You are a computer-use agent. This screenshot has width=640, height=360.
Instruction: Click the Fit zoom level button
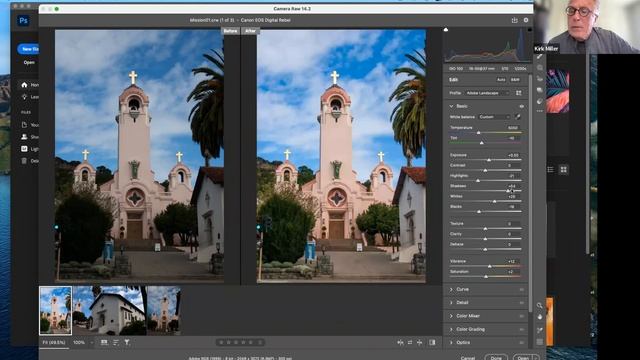pos(54,342)
